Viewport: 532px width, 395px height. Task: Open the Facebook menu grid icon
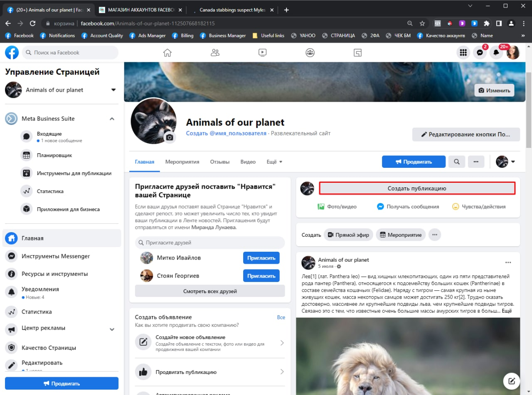tap(463, 52)
